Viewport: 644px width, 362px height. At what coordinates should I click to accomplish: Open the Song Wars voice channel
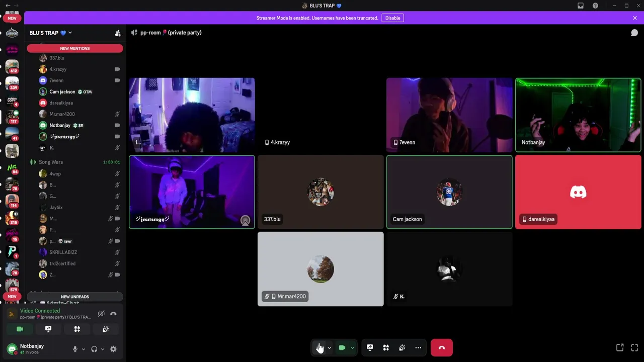point(74,162)
